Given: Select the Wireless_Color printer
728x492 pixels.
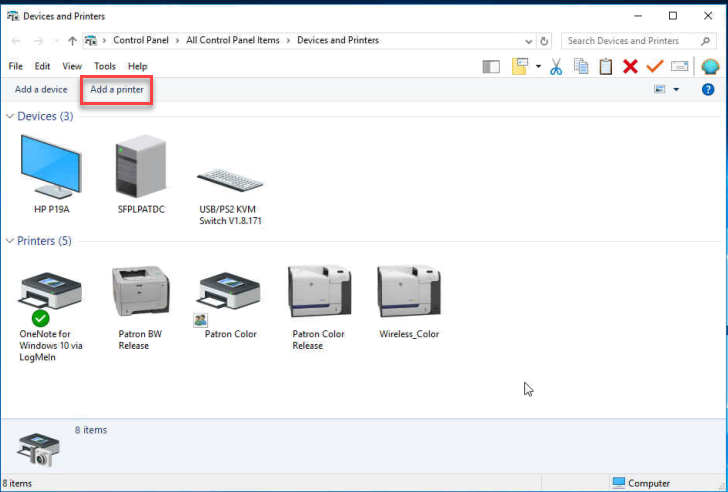Looking at the screenshot, I should tap(409, 302).
